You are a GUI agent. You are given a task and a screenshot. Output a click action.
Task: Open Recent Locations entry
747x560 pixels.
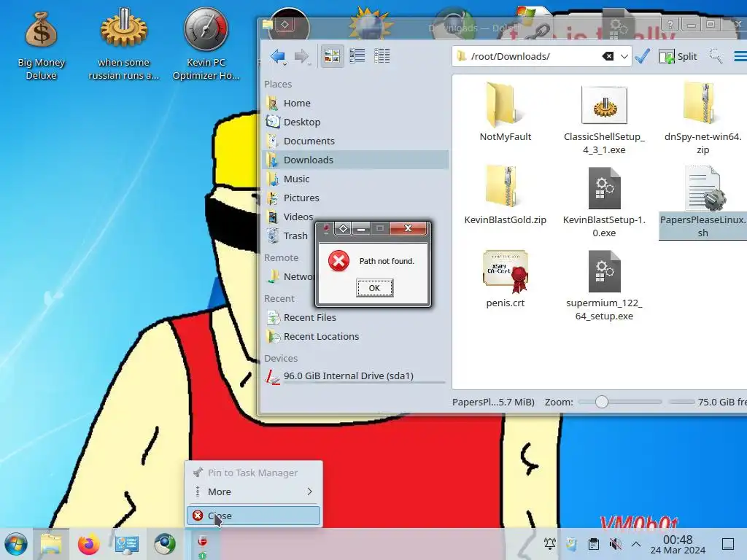(x=355, y=337)
